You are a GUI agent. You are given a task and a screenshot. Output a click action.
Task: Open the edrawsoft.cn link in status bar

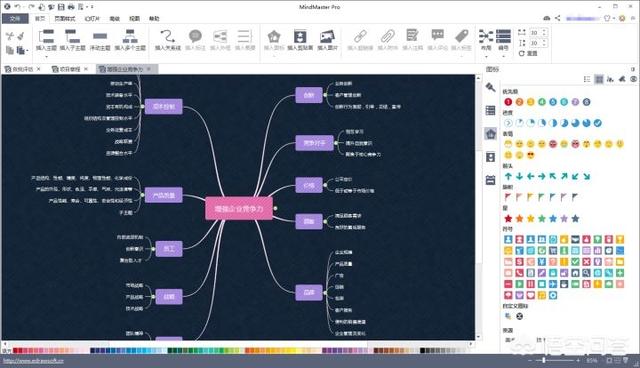[33, 361]
